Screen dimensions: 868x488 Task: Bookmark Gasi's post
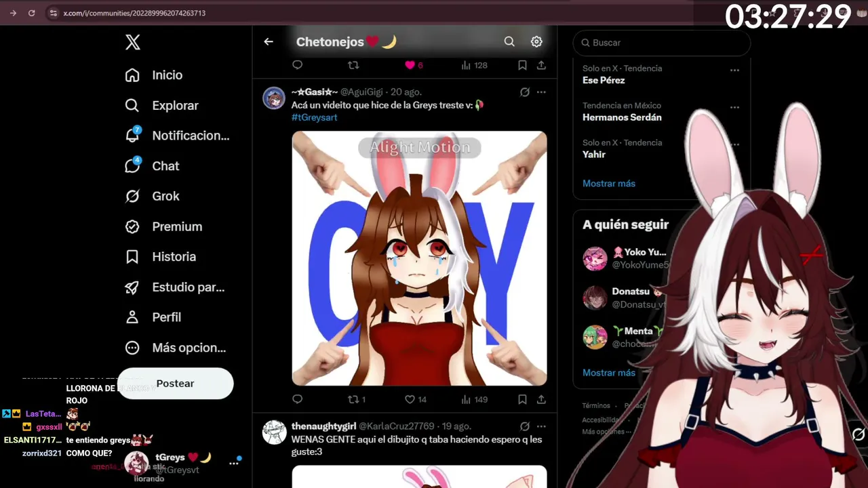tap(522, 400)
